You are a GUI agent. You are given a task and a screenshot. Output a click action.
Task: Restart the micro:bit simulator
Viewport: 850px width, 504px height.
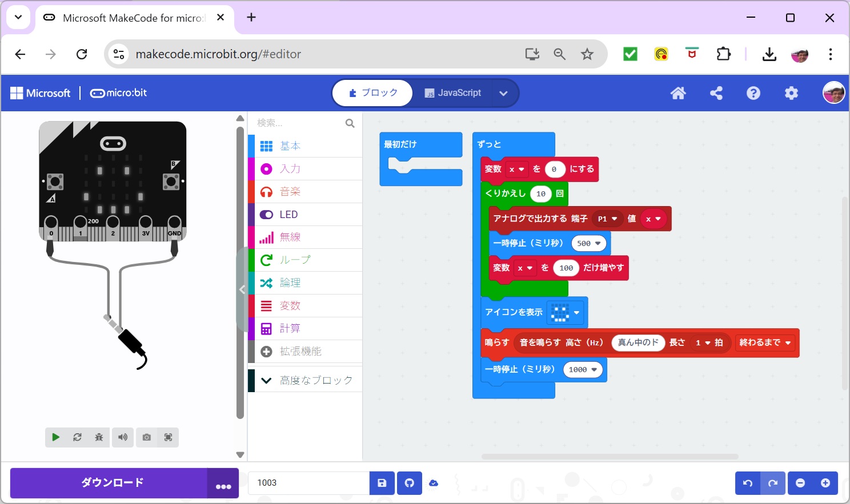[77, 437]
